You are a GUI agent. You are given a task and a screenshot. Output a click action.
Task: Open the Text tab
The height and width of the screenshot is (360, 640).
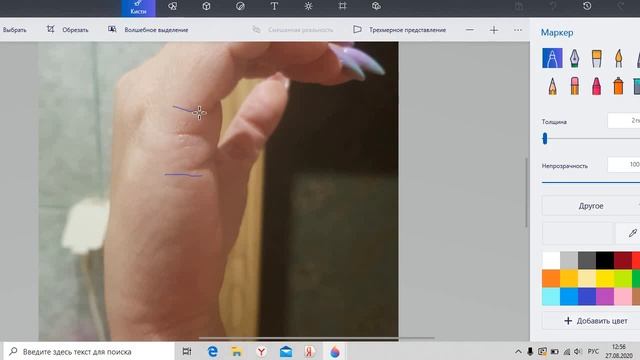pos(274,6)
